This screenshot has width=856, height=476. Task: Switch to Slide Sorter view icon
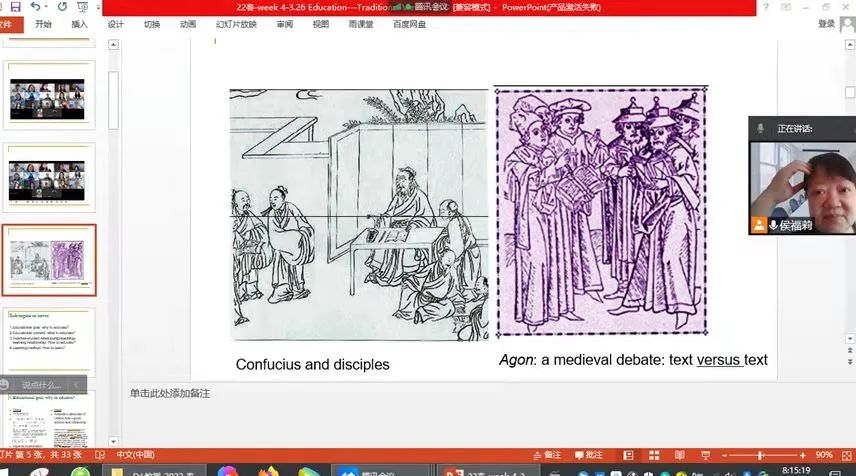[x=653, y=454]
